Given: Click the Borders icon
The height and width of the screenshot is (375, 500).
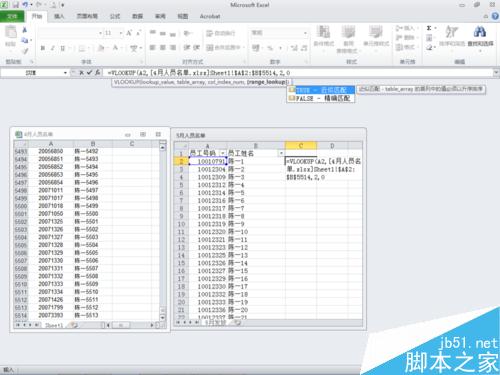Looking at the screenshot, I should point(82,48).
